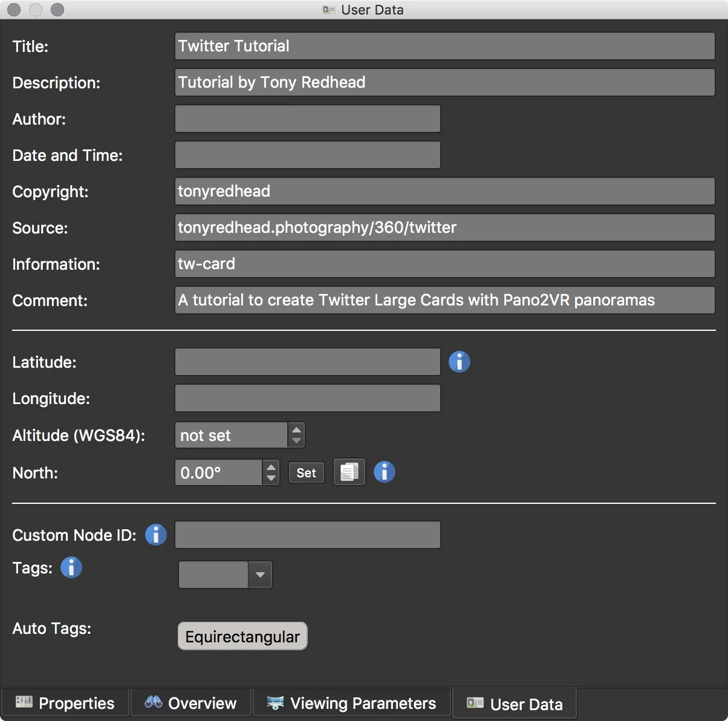Click the North info icon
728x721 pixels.
pyautogui.click(x=384, y=472)
